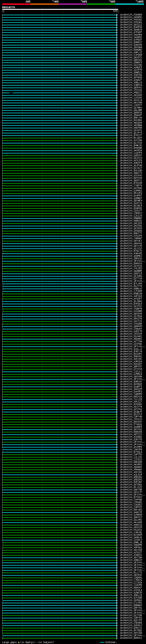Click the green ~80% legend color bar

pyautogui.click(x=101, y=4)
